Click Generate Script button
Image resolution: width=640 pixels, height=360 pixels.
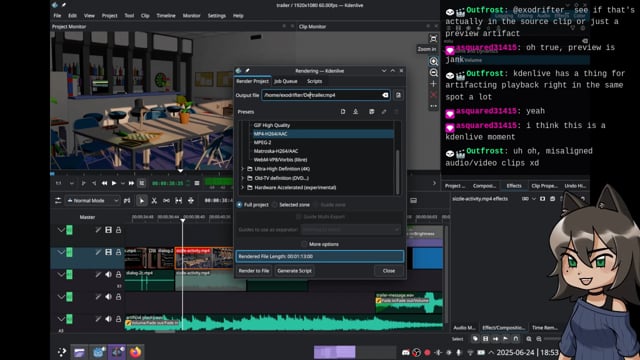point(294,271)
